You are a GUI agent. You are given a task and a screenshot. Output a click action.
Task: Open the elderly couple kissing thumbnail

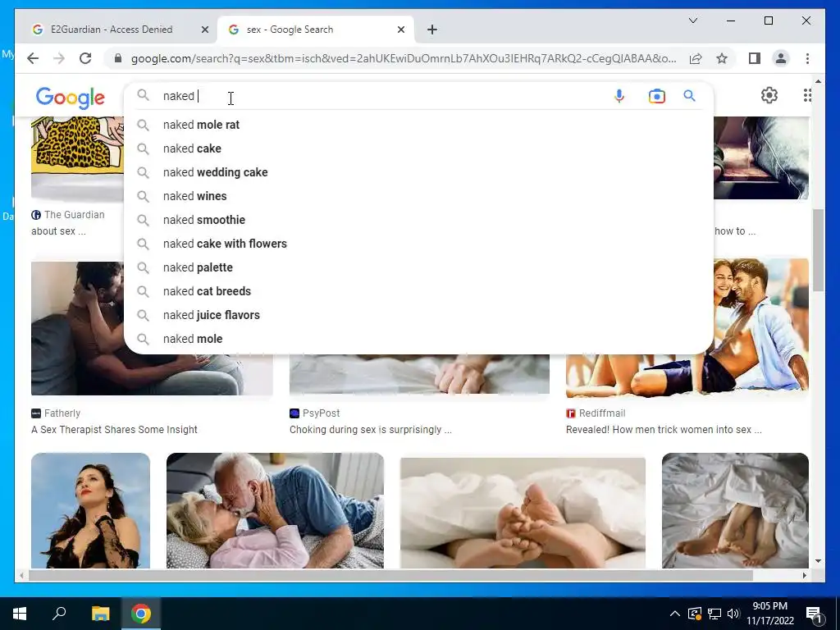tap(275, 510)
